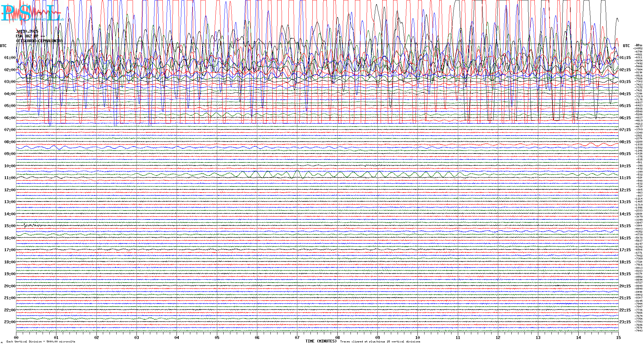Click minute tick '06' on the bottom axis
This screenshot has width=644, height=346.
point(257,337)
